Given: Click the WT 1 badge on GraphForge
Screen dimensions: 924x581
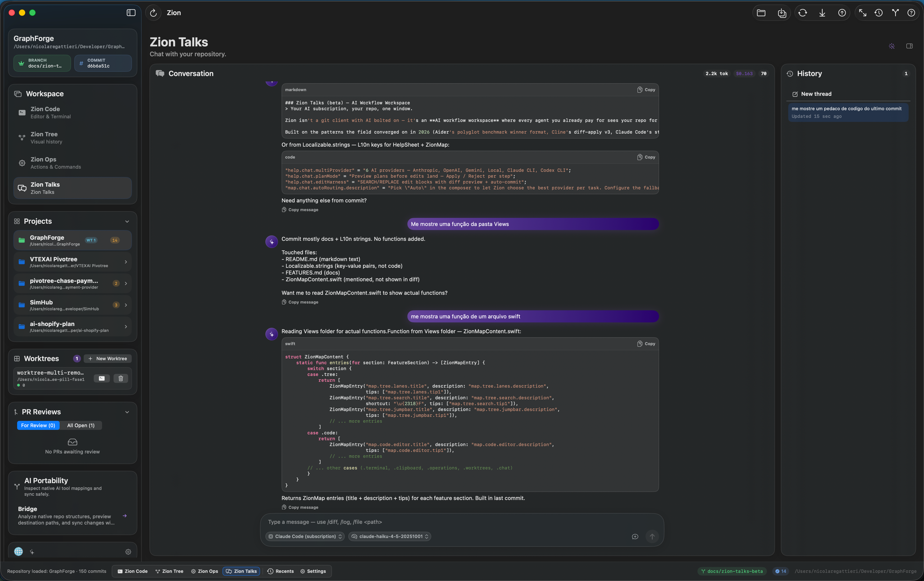Looking at the screenshot, I should (91, 240).
